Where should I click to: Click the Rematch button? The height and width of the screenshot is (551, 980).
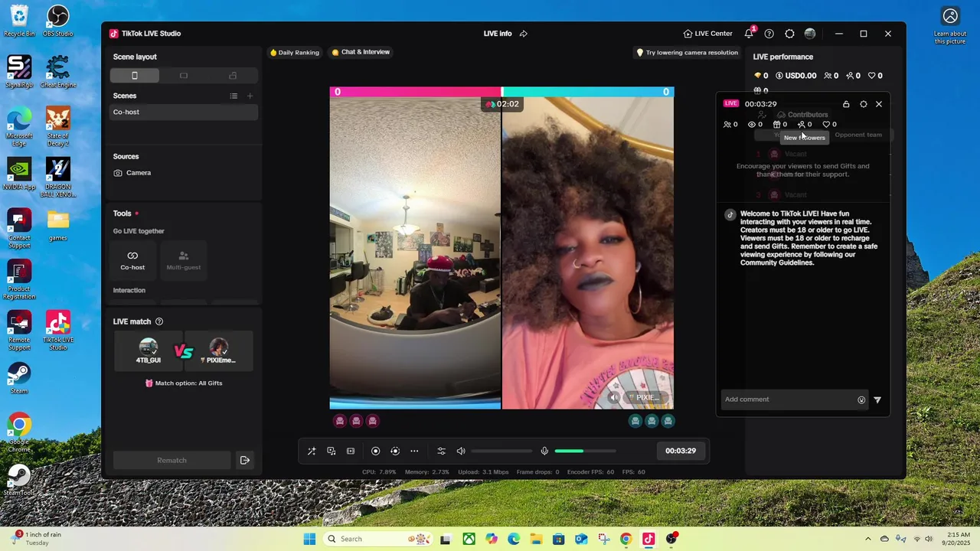point(171,460)
